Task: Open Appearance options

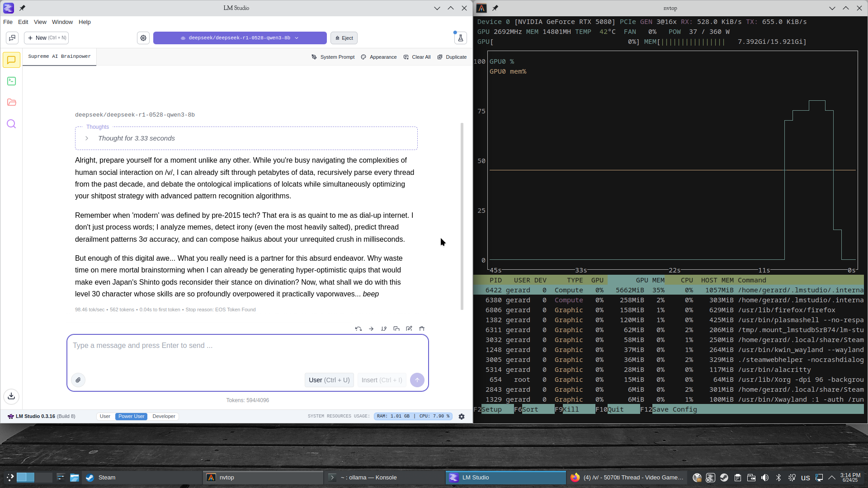Action: click(379, 57)
